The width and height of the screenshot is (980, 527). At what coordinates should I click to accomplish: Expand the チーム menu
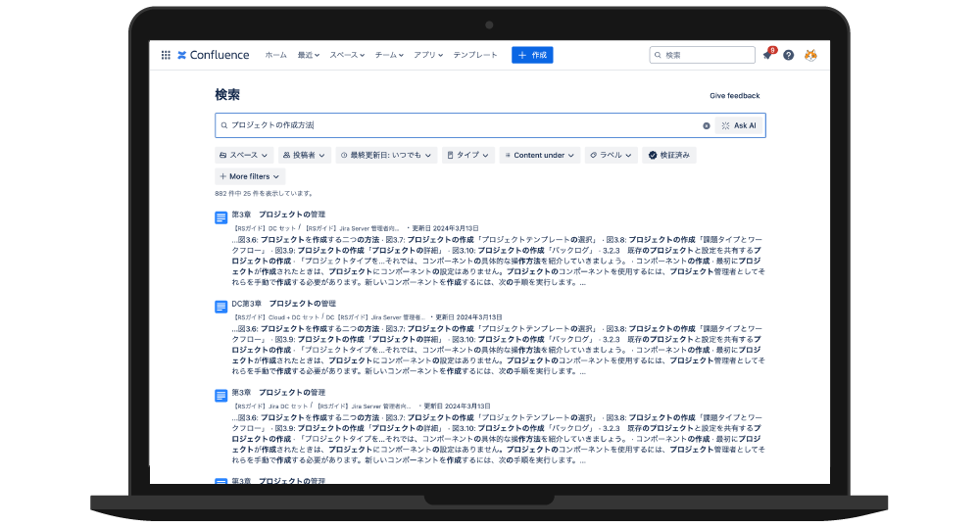[389, 55]
